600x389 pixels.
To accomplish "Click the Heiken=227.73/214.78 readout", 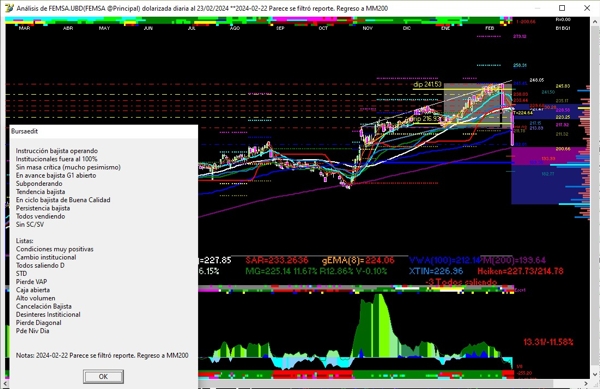I will pos(520,271).
